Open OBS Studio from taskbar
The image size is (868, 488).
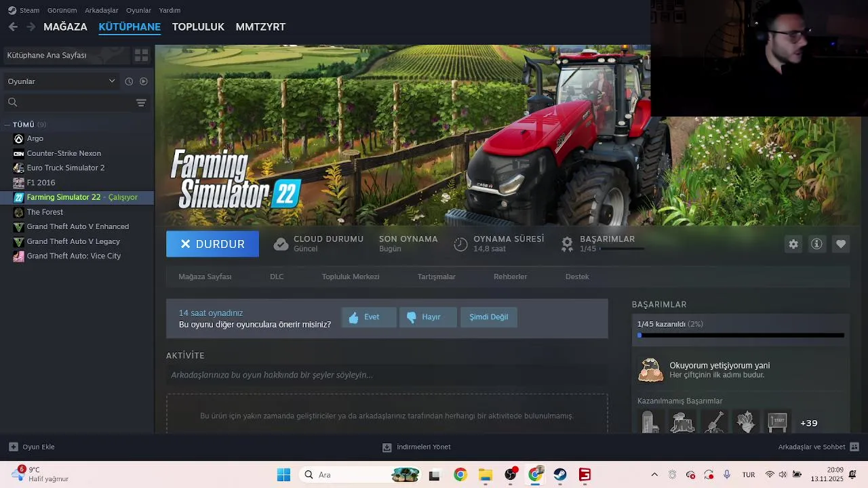(510, 474)
